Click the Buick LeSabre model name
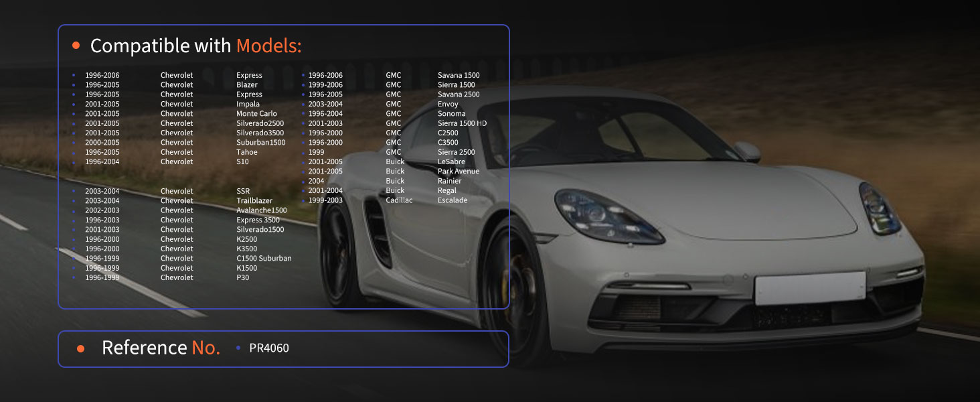980x402 pixels. (451, 162)
